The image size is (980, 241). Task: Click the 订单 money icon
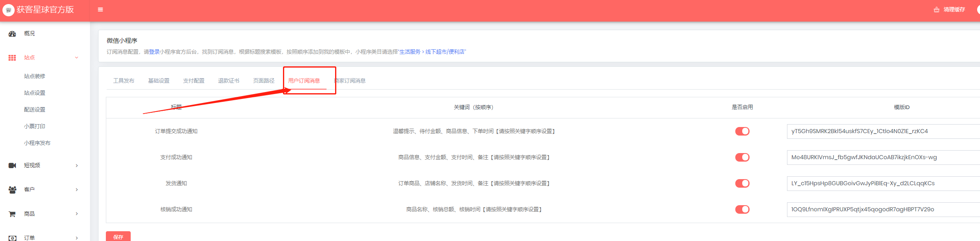tap(12, 238)
